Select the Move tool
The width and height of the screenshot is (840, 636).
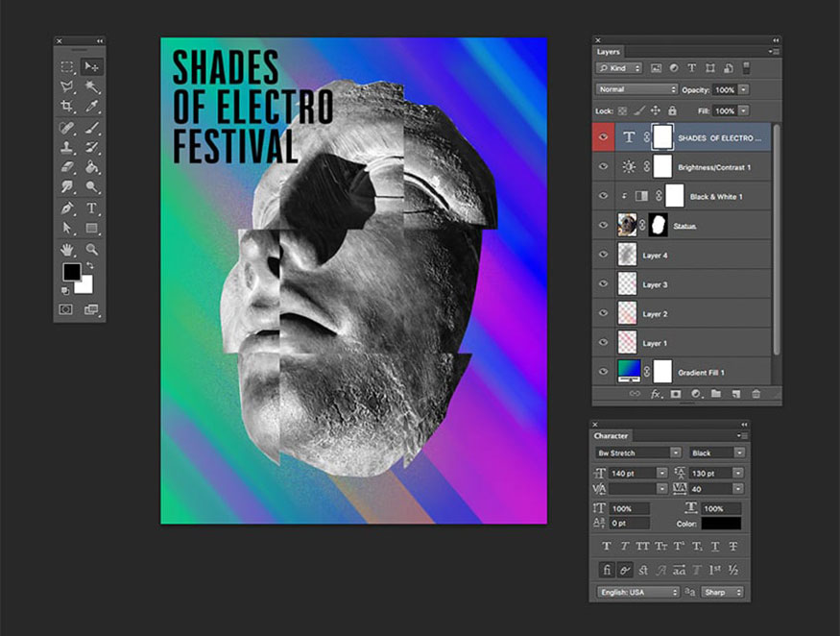91,66
